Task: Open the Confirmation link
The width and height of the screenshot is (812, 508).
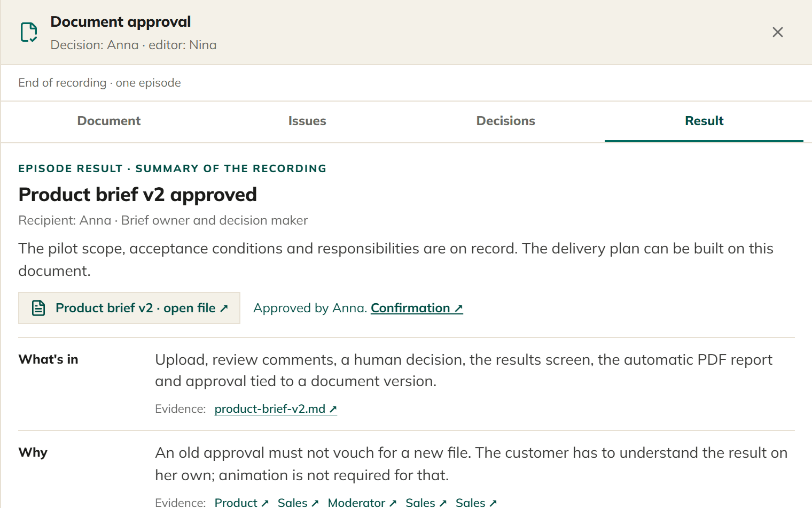Action: point(417,308)
